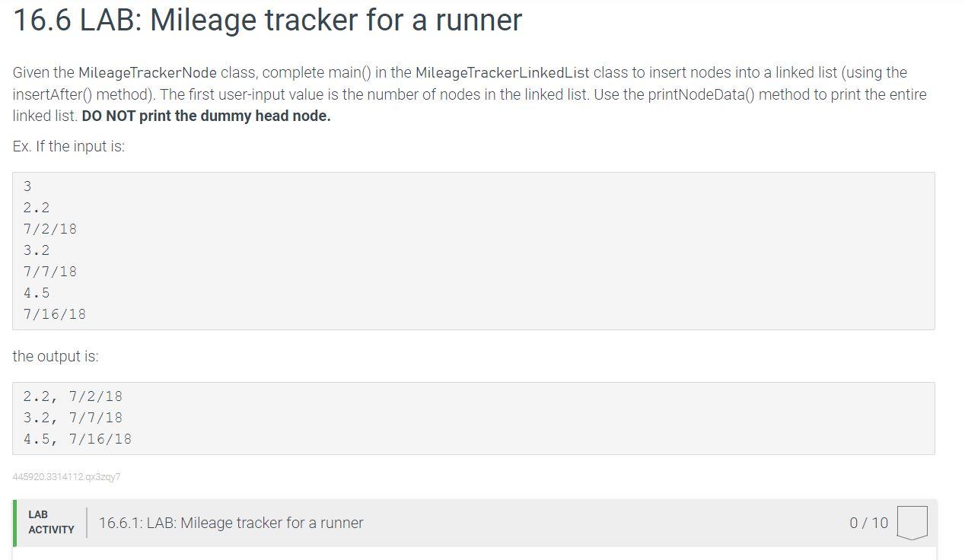Screen dimensions: 965x560
Task: Click the MileageTrackerLinkedList class name
Action: click(x=502, y=72)
